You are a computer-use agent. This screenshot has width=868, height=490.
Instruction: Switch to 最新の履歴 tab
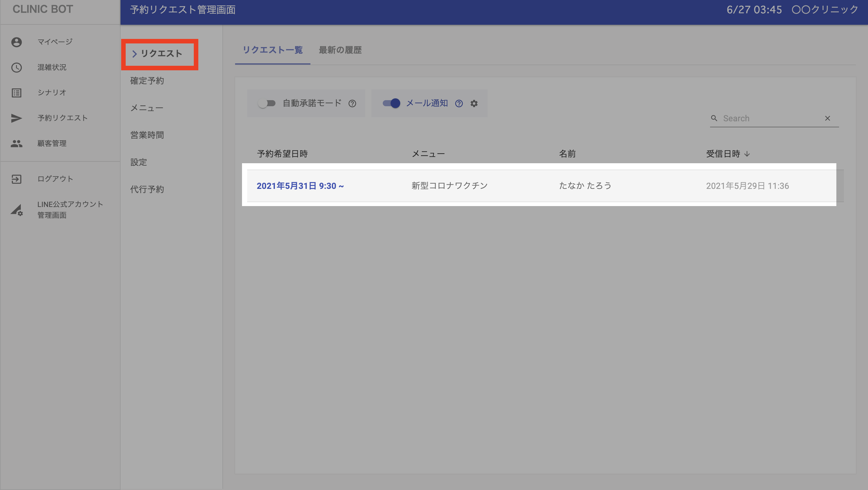[340, 50]
